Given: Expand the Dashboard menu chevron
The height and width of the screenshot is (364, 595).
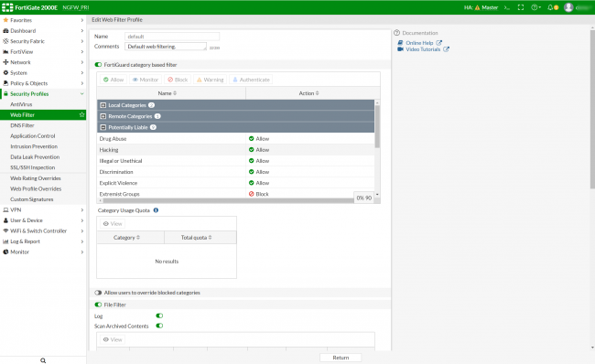Looking at the screenshot, I should pos(82,31).
